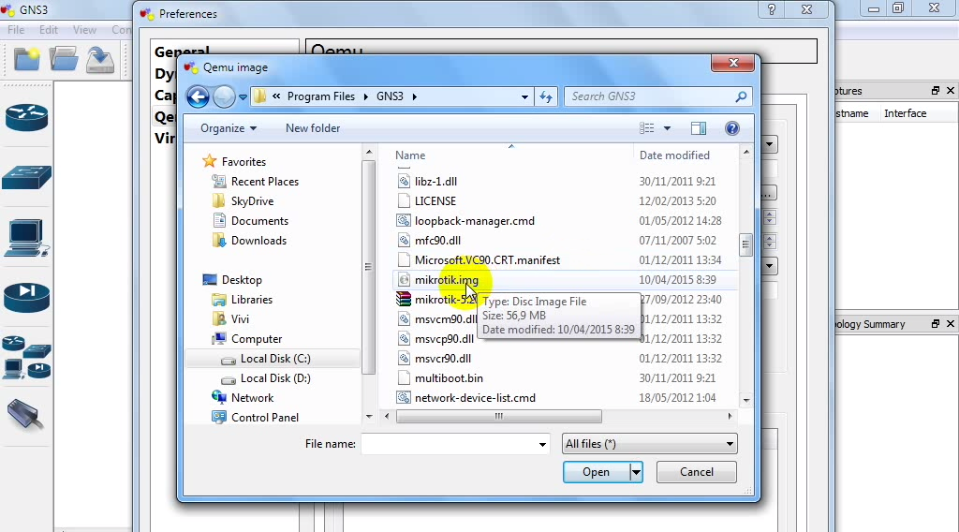Image resolution: width=959 pixels, height=532 pixels.
Task: Browse switches icon in GNS3 device sidebar
Action: click(x=26, y=177)
